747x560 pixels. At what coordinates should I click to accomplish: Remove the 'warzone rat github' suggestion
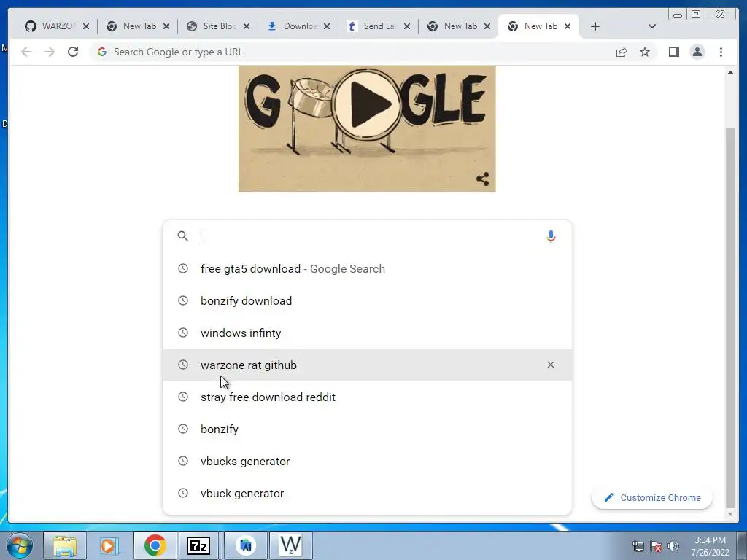point(551,365)
